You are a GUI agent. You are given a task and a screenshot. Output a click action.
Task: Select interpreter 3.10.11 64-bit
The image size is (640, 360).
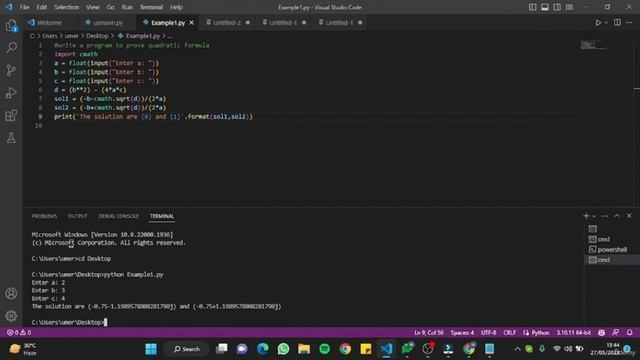coord(573,333)
